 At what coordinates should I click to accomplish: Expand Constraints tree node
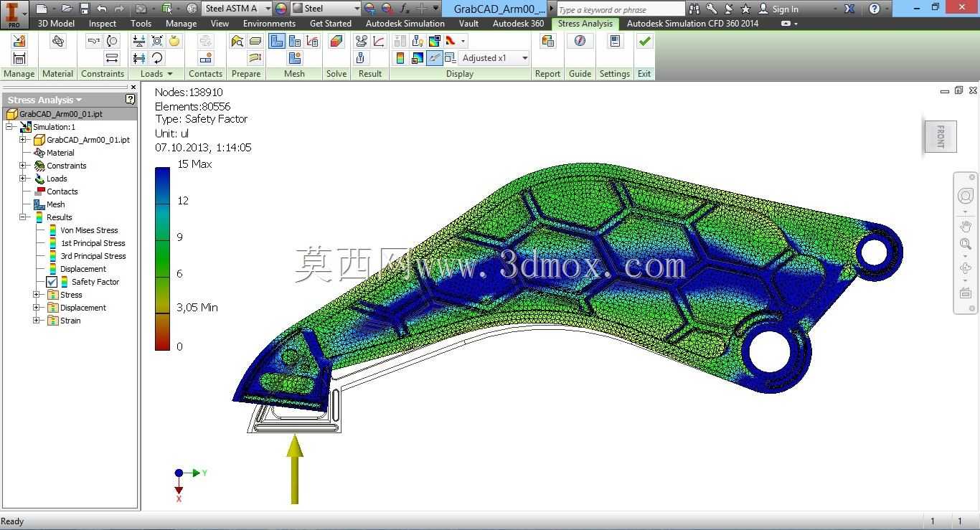(23, 166)
